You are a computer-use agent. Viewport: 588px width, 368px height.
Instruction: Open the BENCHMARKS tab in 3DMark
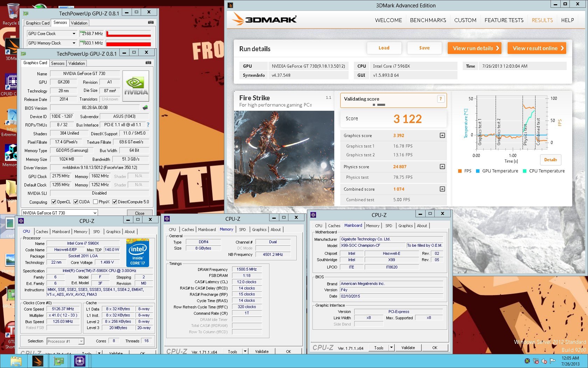point(428,20)
